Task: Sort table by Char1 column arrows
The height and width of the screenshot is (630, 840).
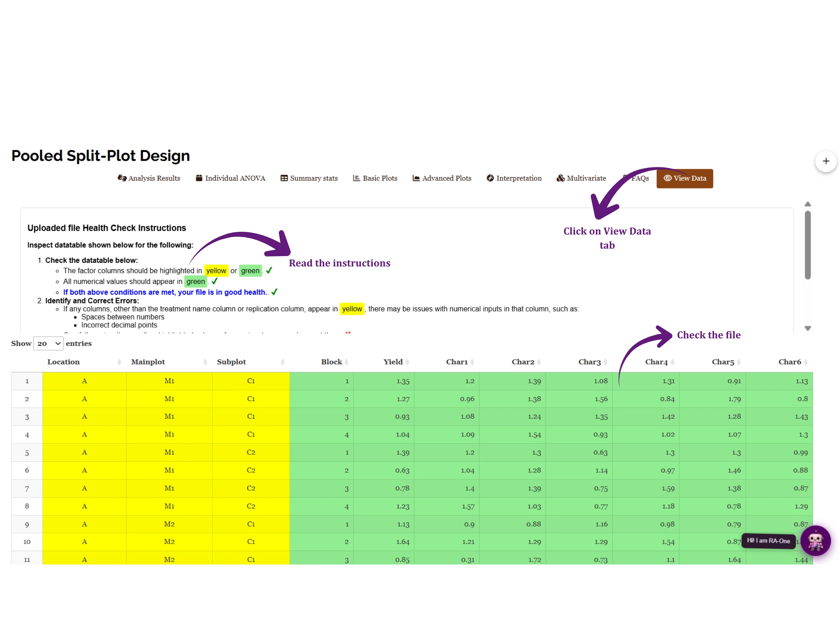Action: click(472, 362)
